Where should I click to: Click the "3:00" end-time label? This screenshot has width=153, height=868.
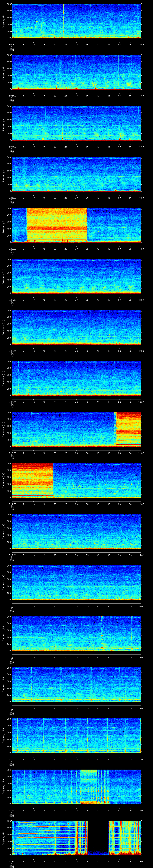[141, 44]
